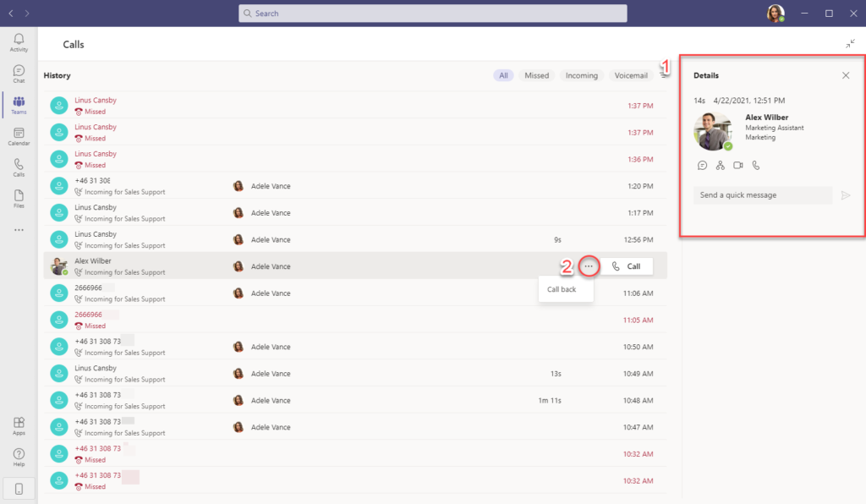Image resolution: width=866 pixels, height=504 pixels.
Task: Go forward using the title bar forward arrow
Action: click(x=27, y=14)
